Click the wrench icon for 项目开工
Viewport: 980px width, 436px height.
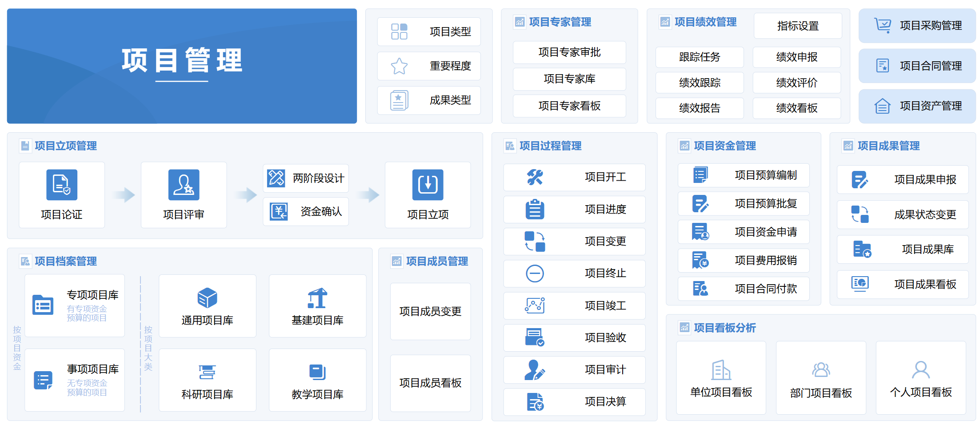[536, 177]
